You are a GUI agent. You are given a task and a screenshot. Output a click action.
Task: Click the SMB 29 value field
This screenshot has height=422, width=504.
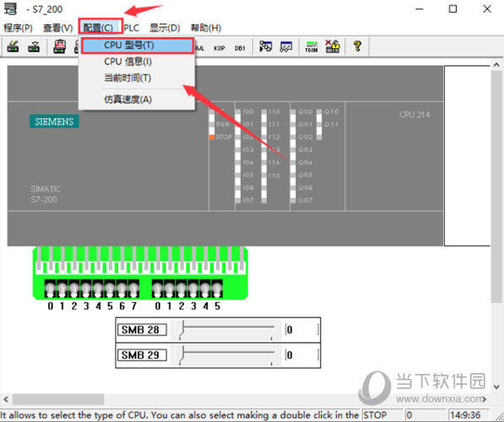pyautogui.click(x=301, y=355)
